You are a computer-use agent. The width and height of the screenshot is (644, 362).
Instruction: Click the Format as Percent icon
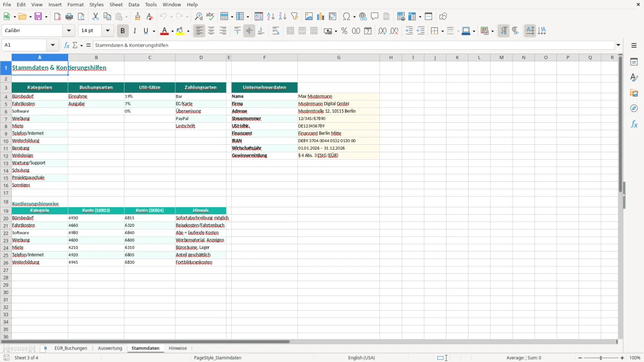(344, 31)
